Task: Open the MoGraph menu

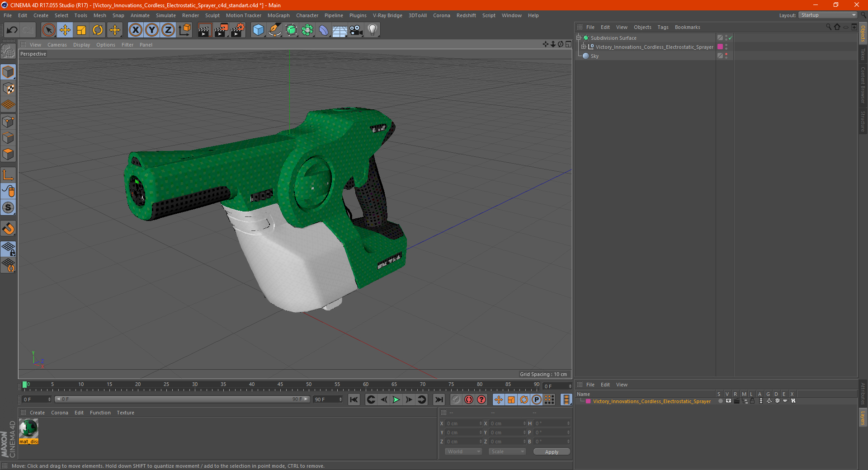Action: point(278,15)
